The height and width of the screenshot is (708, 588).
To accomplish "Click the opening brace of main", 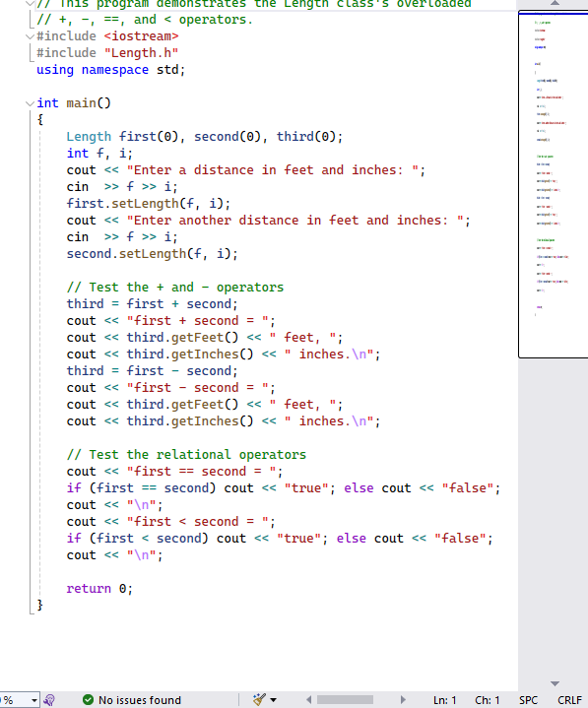I will (x=39, y=120).
